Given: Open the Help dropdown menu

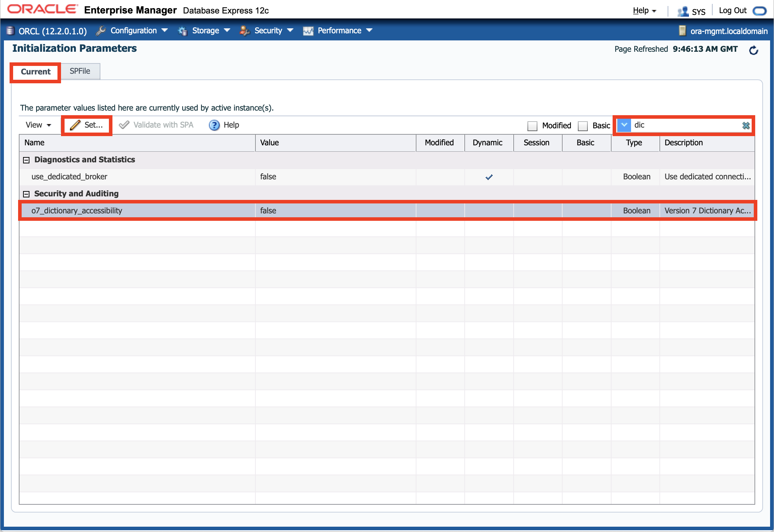Looking at the screenshot, I should click(645, 11).
